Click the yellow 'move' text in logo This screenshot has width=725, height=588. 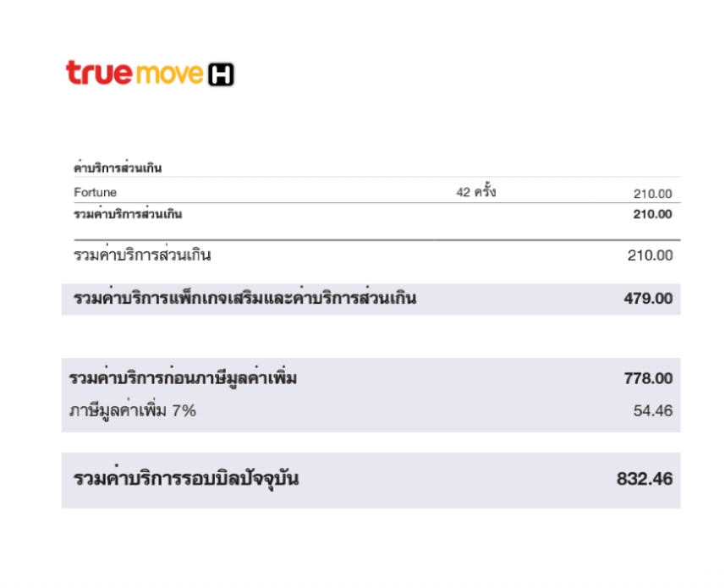tap(168, 74)
